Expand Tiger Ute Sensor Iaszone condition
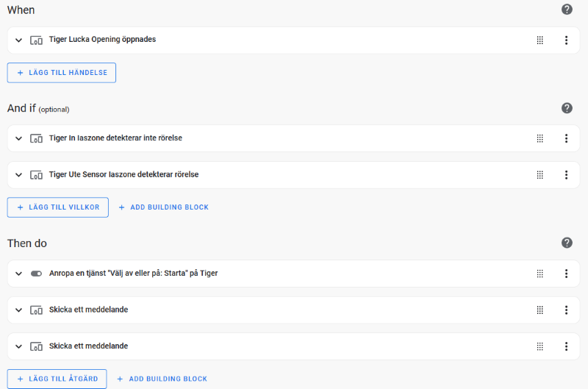The width and height of the screenshot is (588, 389). click(x=18, y=175)
